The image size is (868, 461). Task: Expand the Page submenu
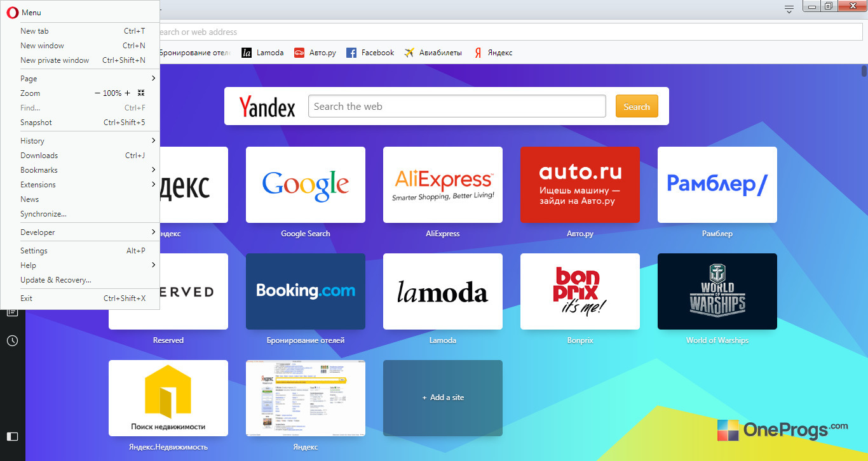click(x=80, y=79)
